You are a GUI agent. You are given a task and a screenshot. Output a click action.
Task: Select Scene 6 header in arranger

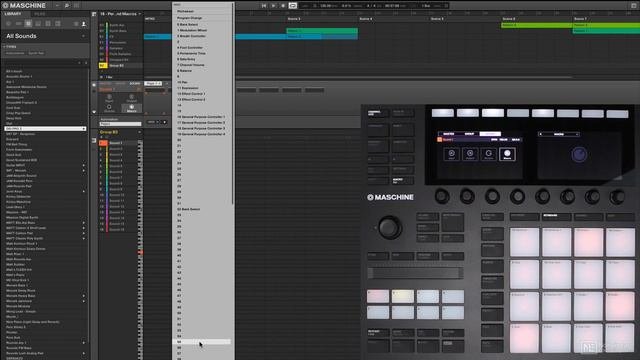[509, 19]
